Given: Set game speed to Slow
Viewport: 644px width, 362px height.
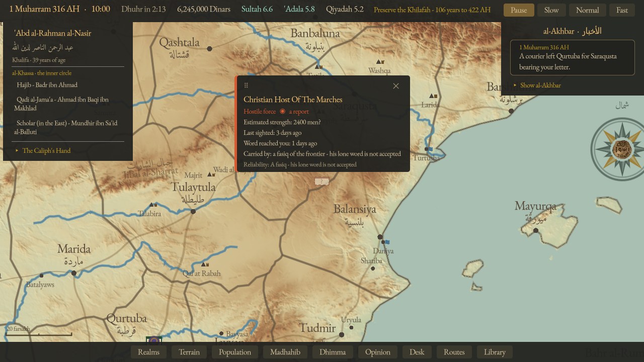Looking at the screenshot, I should point(551,10).
